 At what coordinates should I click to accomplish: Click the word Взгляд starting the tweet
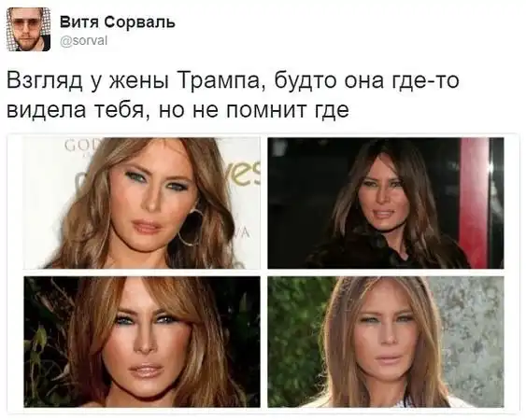pos(44,81)
